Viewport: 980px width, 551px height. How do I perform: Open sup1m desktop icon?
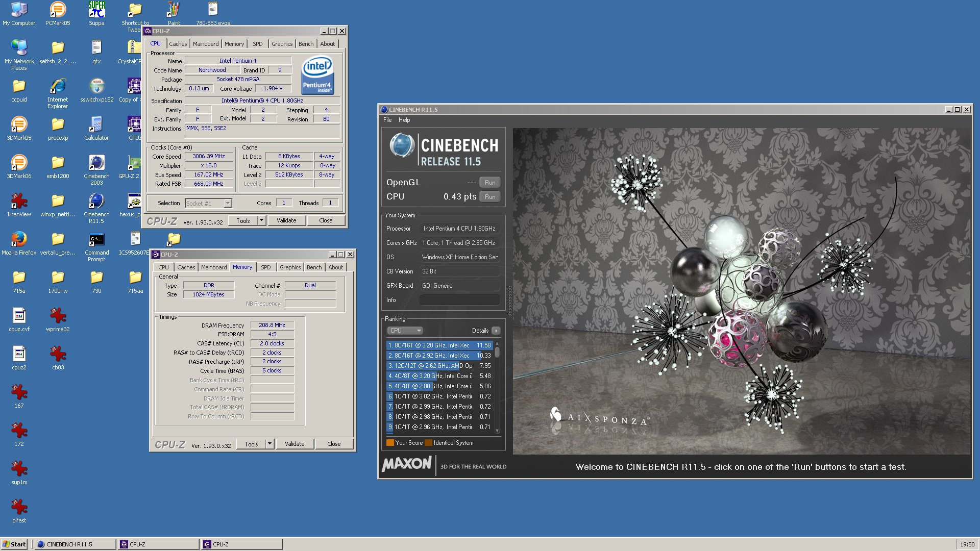coord(19,473)
